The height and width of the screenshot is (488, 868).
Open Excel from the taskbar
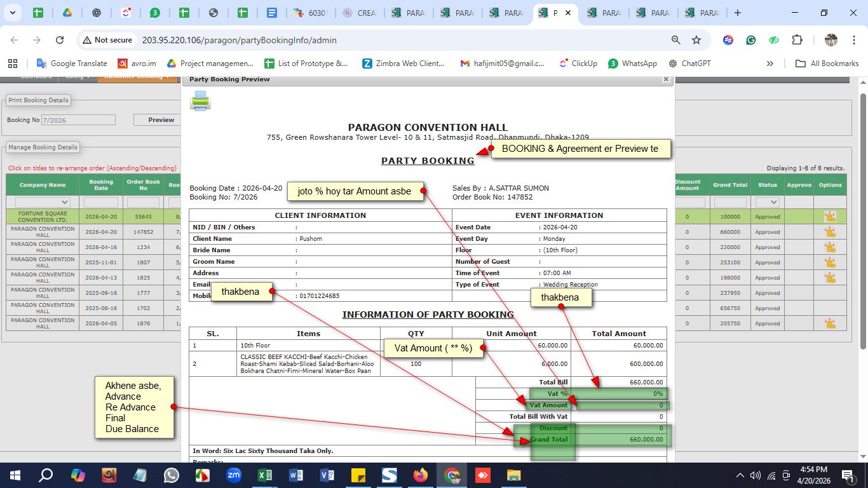[x=265, y=475]
